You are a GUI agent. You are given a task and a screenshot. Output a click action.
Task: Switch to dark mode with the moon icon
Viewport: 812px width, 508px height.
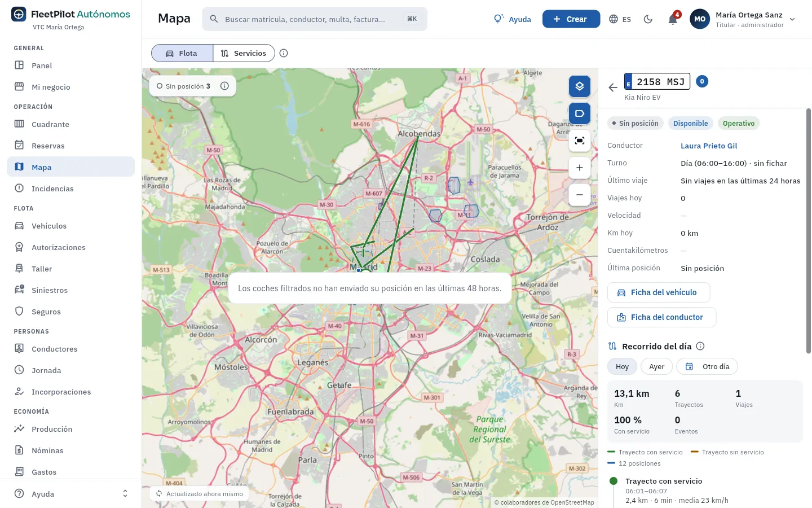(648, 19)
